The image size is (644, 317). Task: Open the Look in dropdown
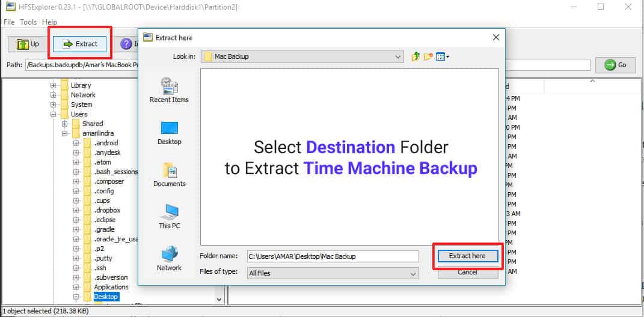[302, 56]
